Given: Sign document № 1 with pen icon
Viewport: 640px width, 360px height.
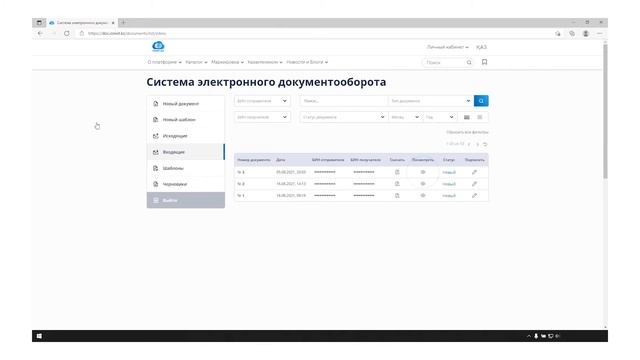Looking at the screenshot, I should [474, 196].
